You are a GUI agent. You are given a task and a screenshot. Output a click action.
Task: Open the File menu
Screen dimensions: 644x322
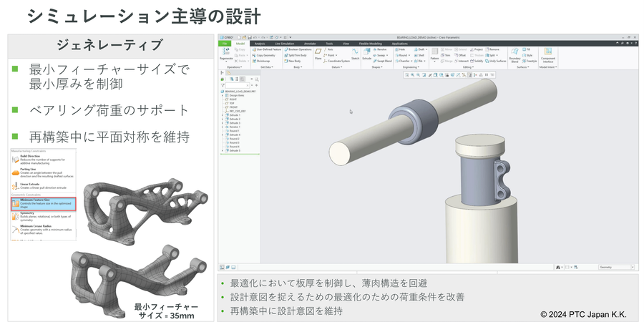pyautogui.click(x=224, y=43)
